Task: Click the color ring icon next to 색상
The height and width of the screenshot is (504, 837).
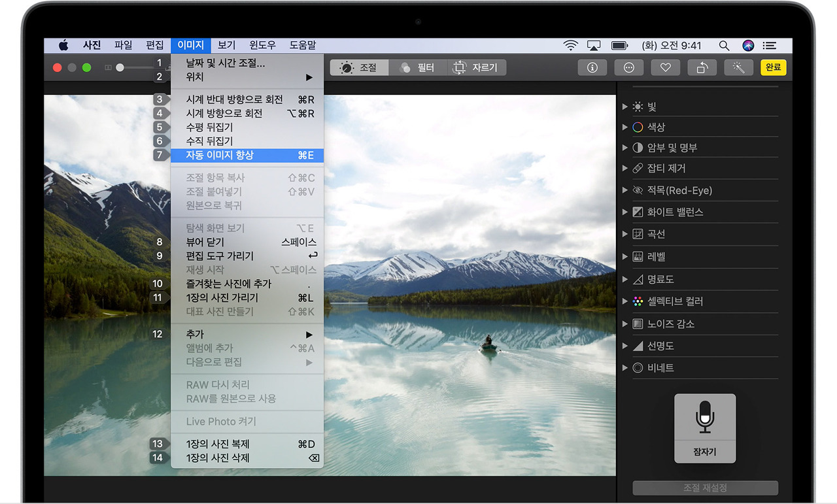Action: click(x=638, y=127)
